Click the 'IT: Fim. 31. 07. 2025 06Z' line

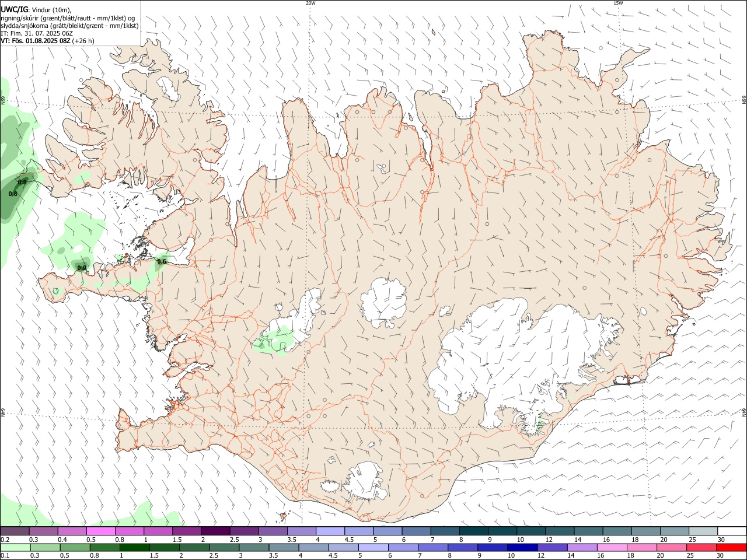[37, 33]
